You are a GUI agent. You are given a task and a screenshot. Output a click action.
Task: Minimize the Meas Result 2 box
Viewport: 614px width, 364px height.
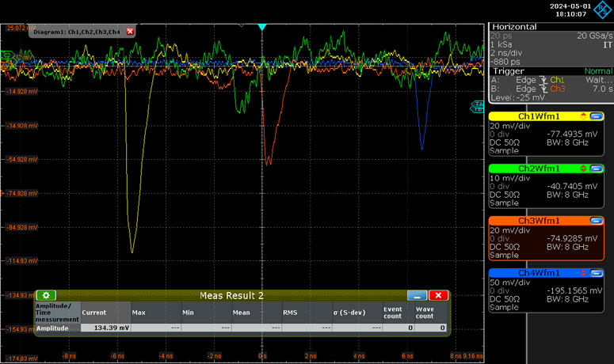417,295
